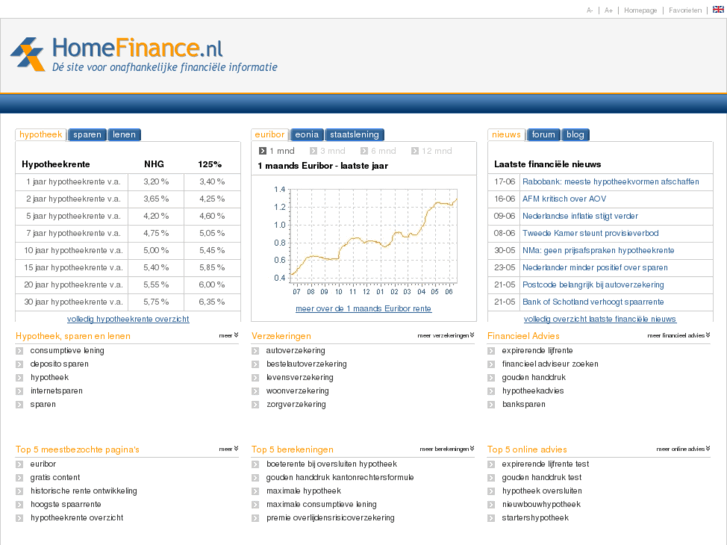Select the nieuws tab
The height and width of the screenshot is (545, 727).
click(x=506, y=135)
